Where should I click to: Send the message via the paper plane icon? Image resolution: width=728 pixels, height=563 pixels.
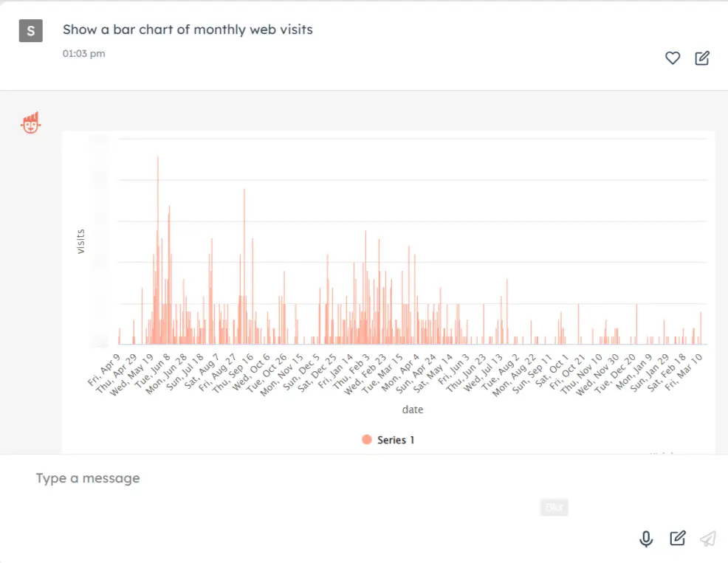707,539
